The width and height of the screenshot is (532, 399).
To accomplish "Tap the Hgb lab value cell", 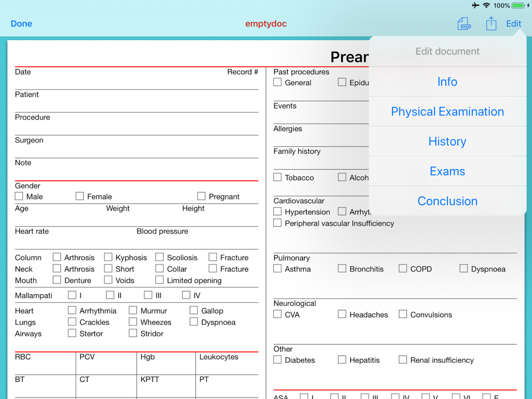I will (166, 363).
